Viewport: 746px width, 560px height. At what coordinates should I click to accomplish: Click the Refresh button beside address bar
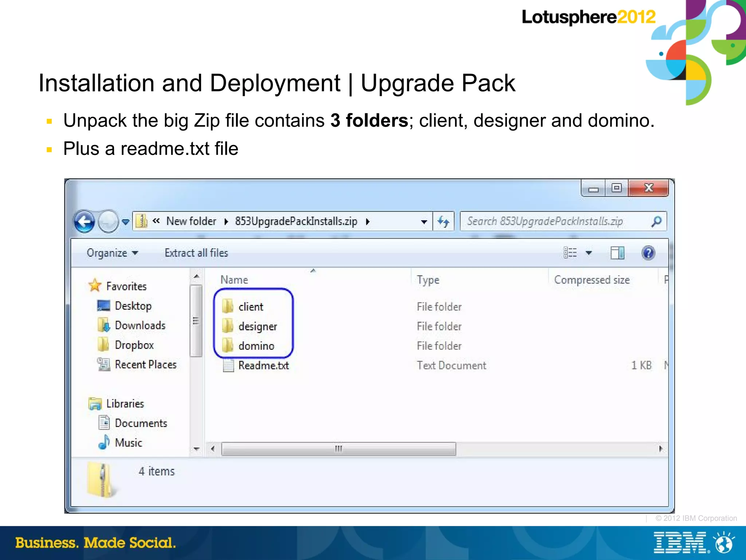(x=444, y=221)
